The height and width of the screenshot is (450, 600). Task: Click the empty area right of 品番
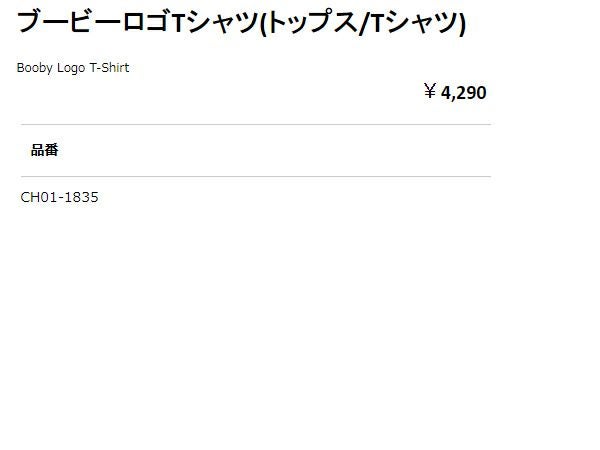pos(280,150)
